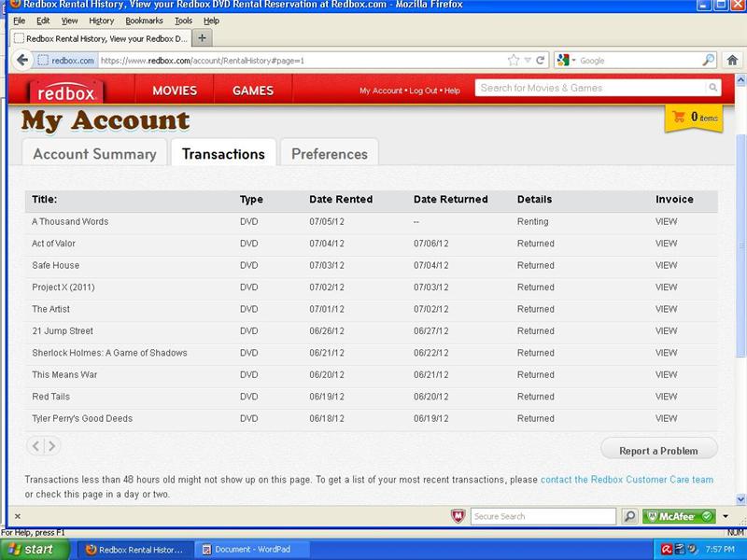The width and height of the screenshot is (747, 560).
Task: Click the Log Out link
Action: tap(423, 91)
